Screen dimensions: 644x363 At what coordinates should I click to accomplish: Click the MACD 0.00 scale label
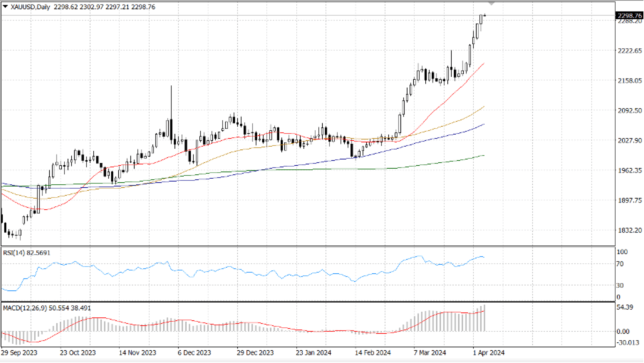pyautogui.click(x=623, y=331)
